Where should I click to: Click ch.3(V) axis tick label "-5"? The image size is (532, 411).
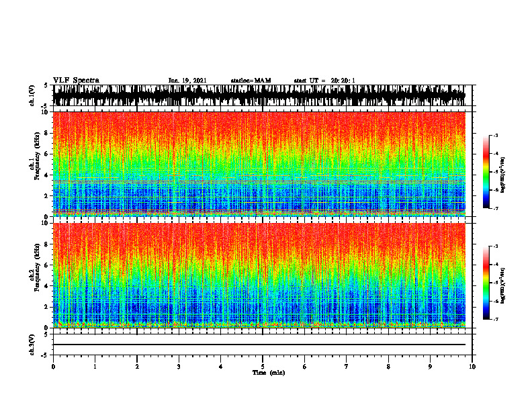(45, 355)
